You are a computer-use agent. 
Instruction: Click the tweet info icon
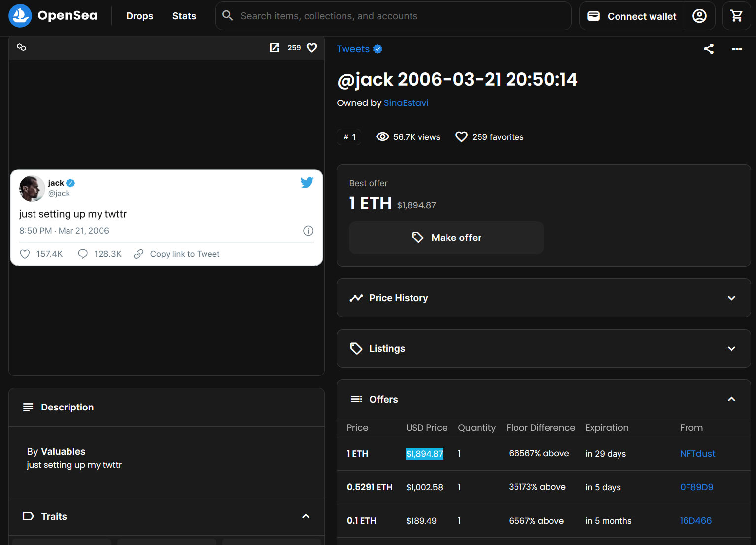pyautogui.click(x=308, y=231)
